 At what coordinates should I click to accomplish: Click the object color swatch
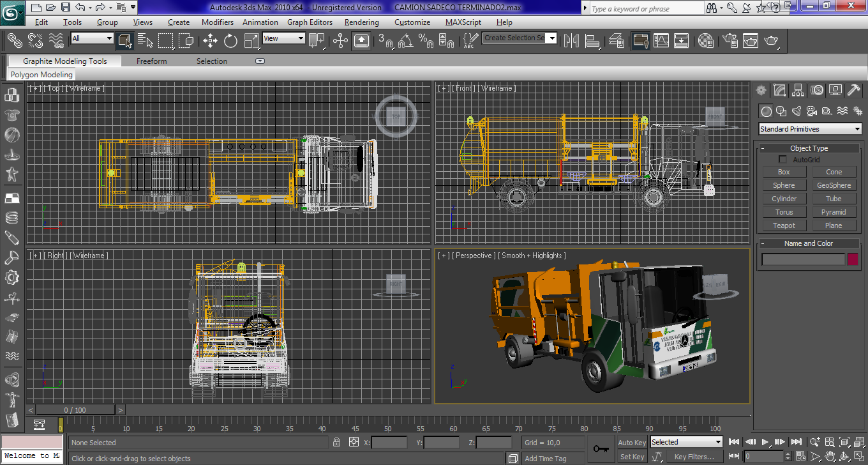pyautogui.click(x=852, y=259)
